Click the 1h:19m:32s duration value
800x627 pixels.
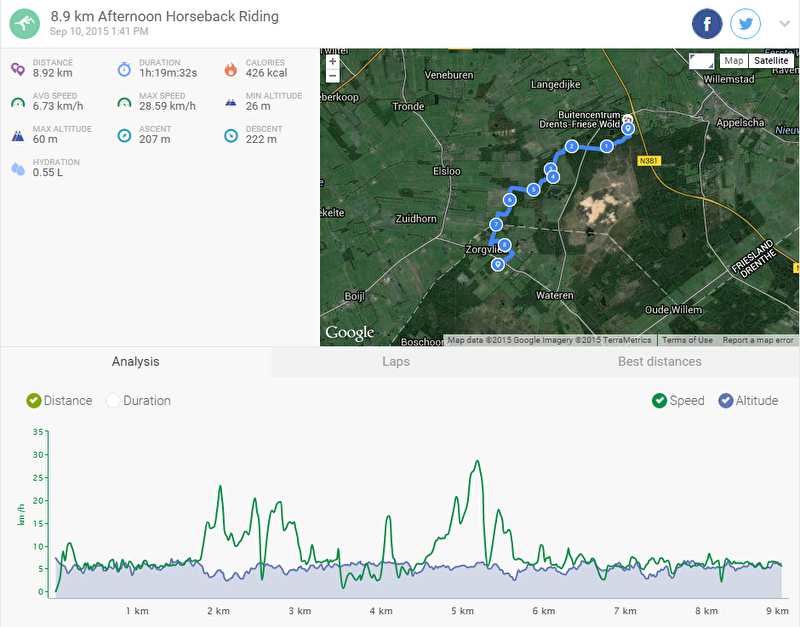click(x=168, y=73)
